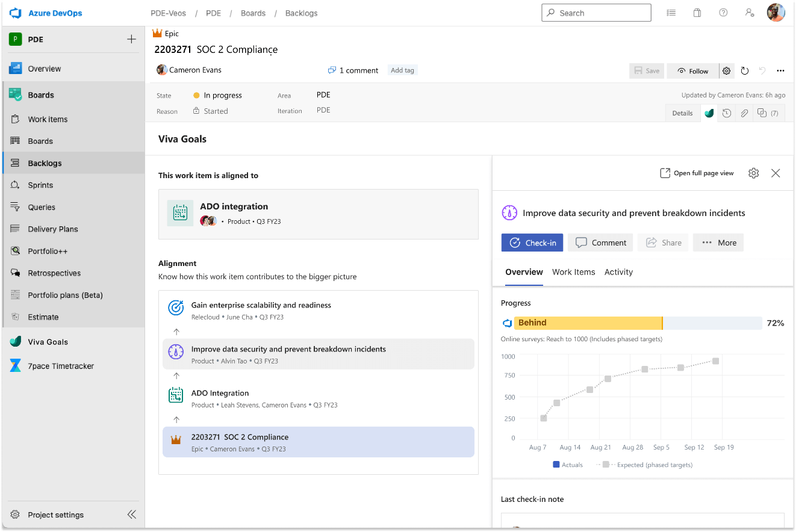Click the Behind progress bar
Viewport: 796px width, 532px height.
[587, 323]
